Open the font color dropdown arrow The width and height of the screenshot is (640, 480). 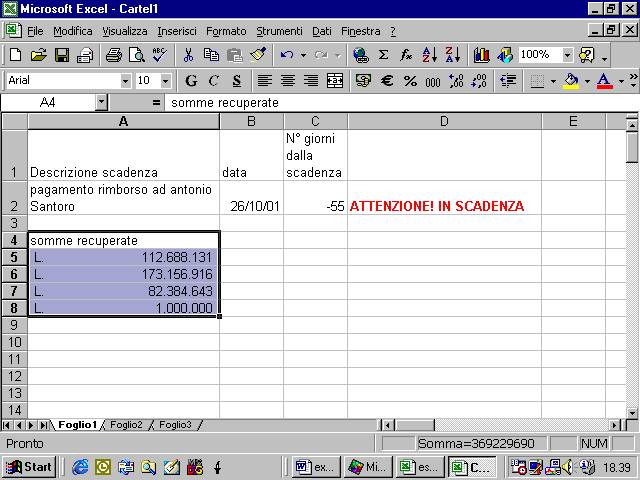[621, 81]
